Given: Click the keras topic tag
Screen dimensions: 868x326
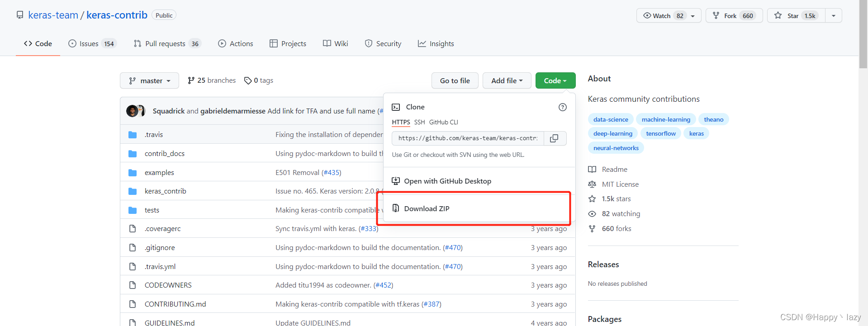Looking at the screenshot, I should pos(697,134).
